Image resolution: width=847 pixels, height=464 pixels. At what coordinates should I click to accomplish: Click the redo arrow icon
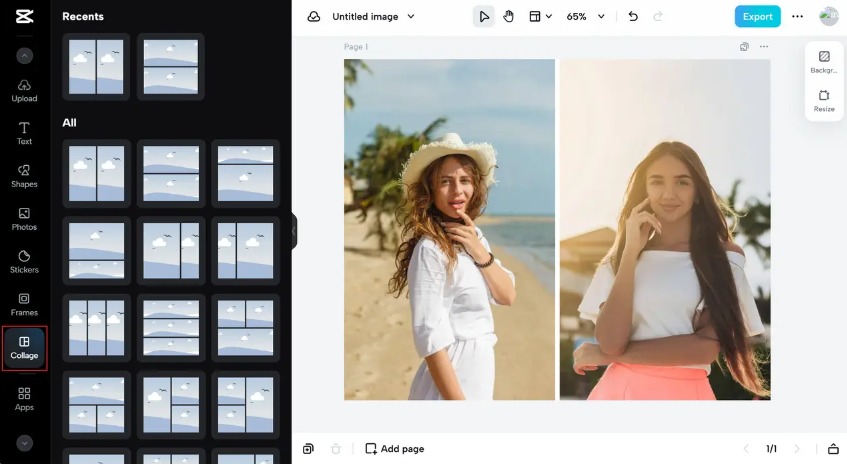click(x=657, y=17)
